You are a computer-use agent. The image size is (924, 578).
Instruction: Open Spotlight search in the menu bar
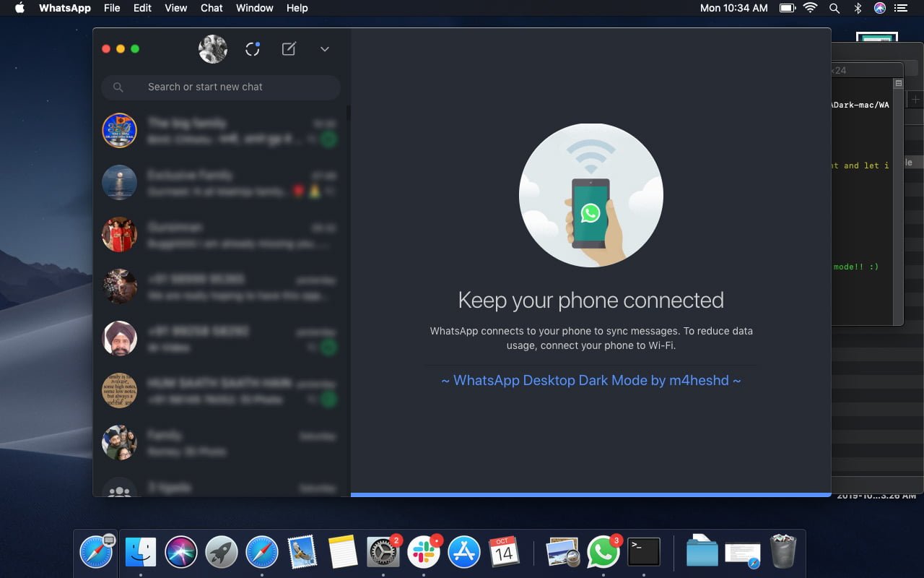pyautogui.click(x=834, y=8)
